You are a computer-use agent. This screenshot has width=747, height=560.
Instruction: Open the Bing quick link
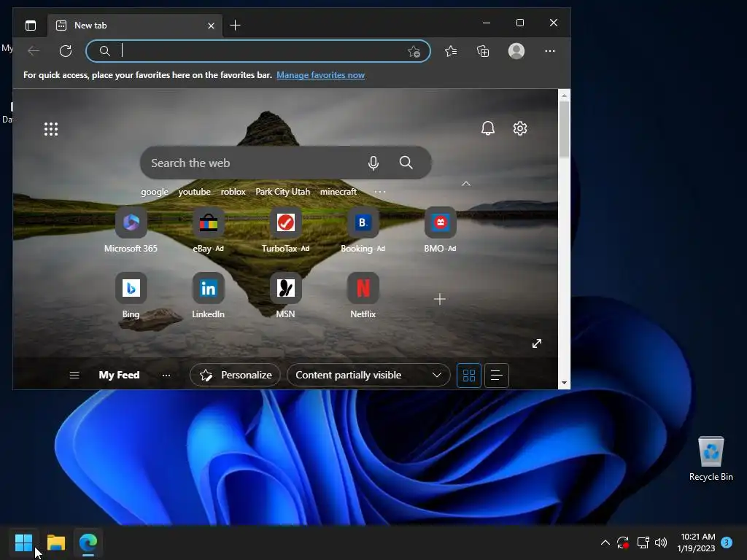[x=131, y=295]
